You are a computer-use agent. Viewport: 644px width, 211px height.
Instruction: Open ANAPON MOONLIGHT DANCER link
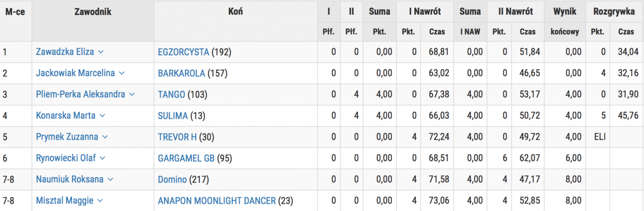click(x=217, y=201)
